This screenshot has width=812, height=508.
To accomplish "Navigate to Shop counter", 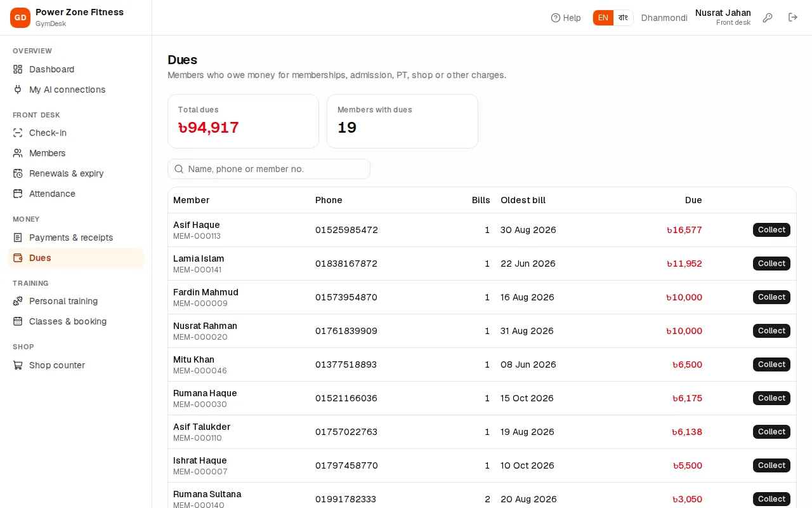I will [x=76, y=365].
